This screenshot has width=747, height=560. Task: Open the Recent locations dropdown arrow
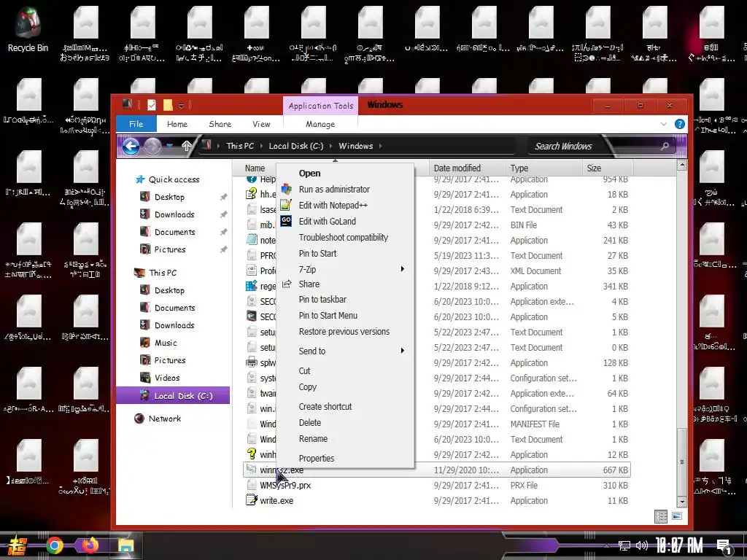coord(170,146)
